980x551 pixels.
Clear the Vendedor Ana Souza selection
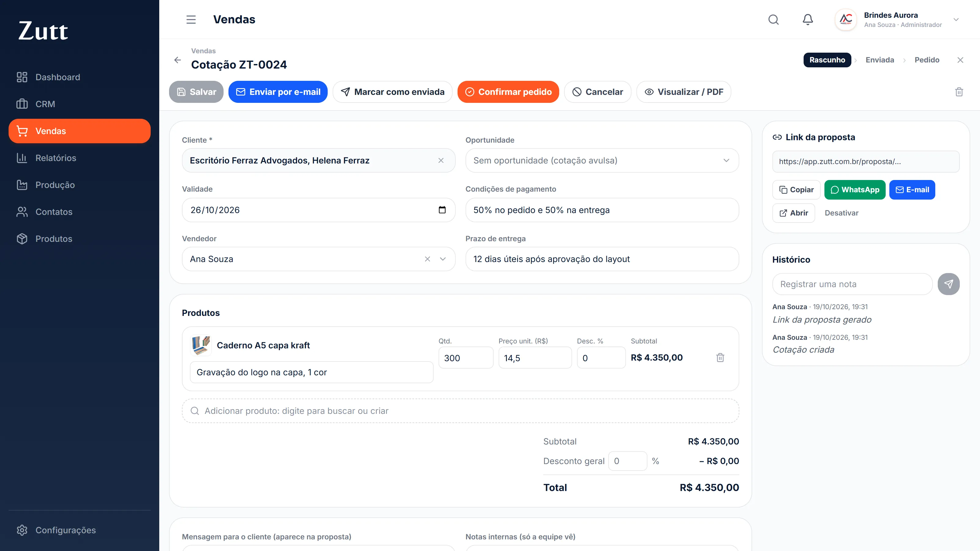pos(428,259)
